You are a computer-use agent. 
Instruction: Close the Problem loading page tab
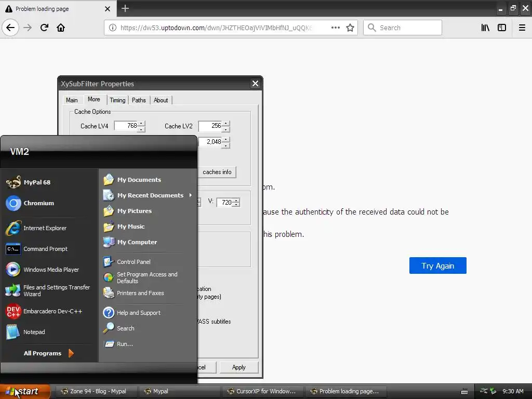pos(107,9)
